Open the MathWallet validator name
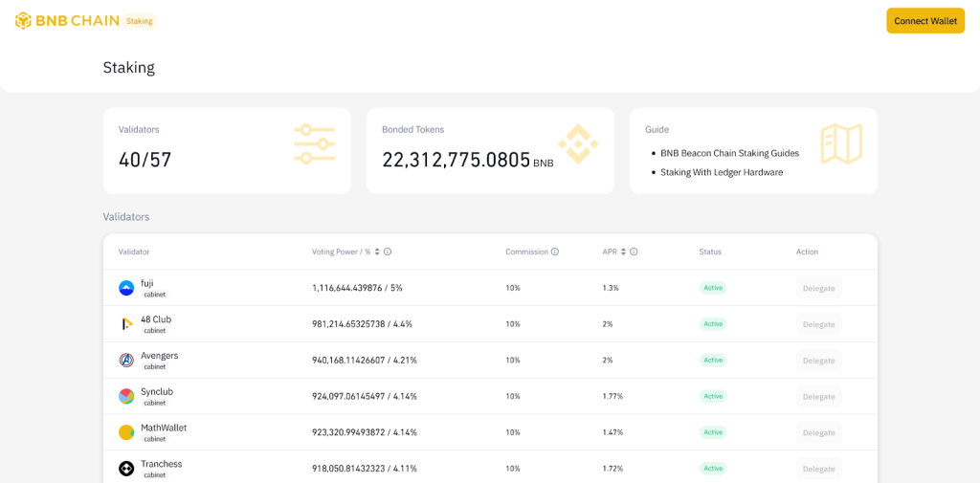The width and height of the screenshot is (980, 483). coord(164,428)
